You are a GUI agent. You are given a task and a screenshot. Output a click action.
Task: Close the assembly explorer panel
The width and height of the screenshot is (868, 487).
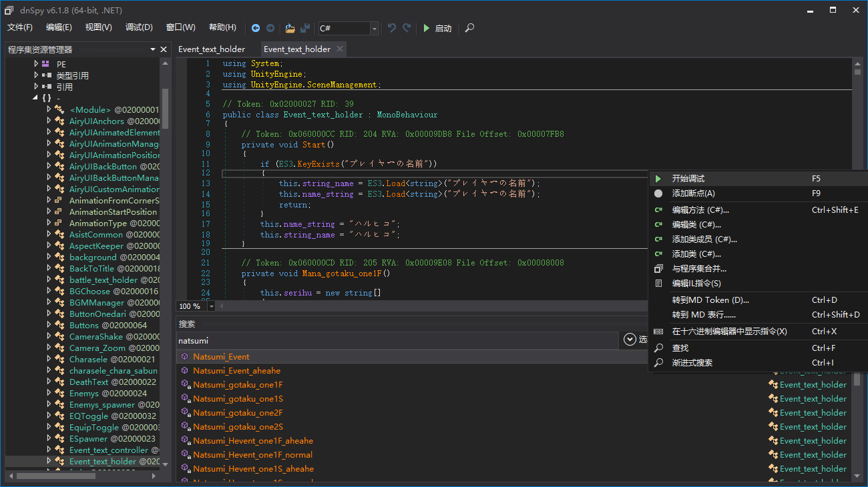click(x=164, y=49)
